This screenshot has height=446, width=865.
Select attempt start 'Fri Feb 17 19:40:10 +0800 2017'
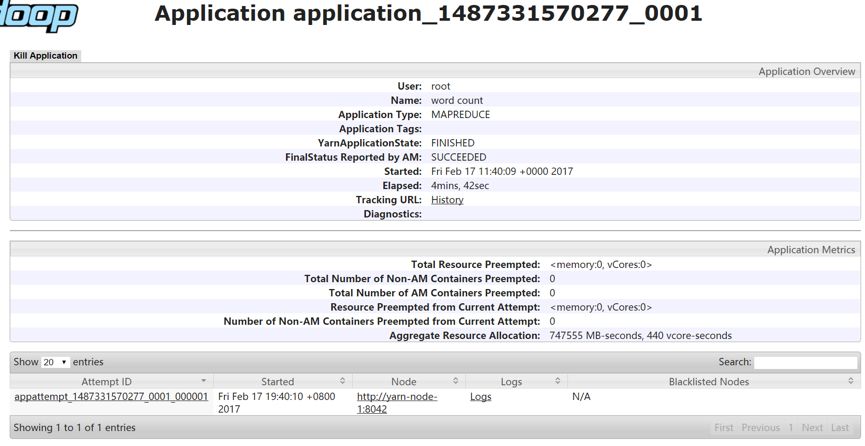tap(276, 402)
